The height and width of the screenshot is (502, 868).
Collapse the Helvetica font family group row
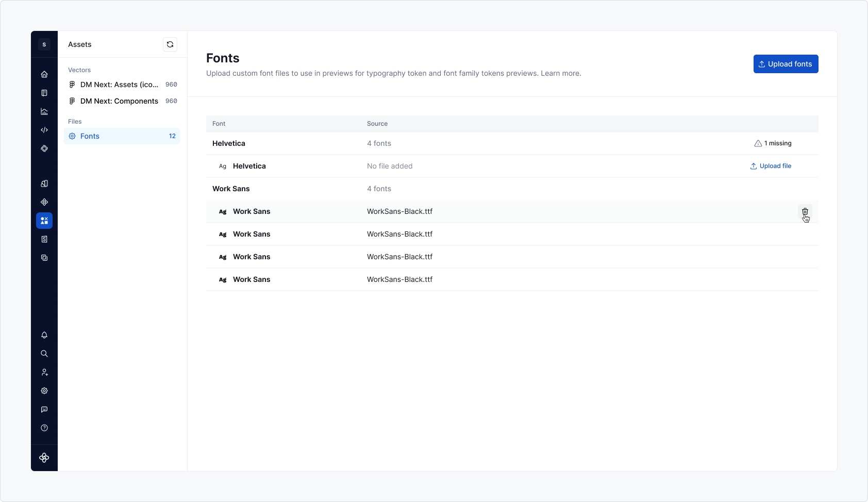tap(512, 143)
